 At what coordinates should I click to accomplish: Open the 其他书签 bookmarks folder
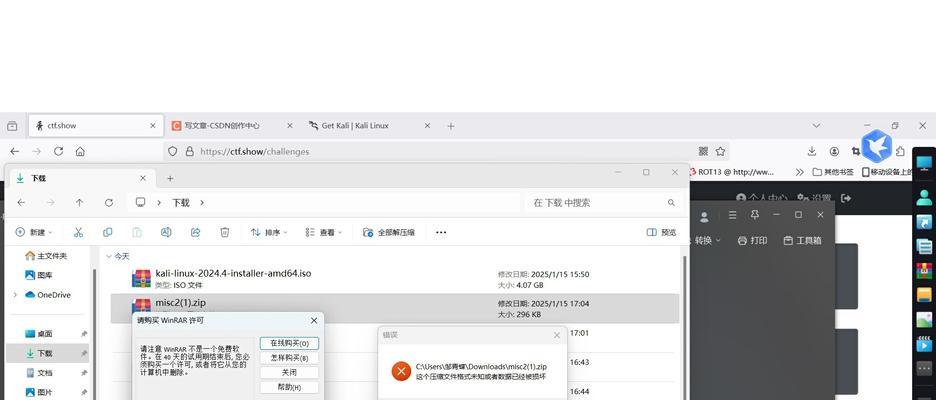[x=833, y=172]
